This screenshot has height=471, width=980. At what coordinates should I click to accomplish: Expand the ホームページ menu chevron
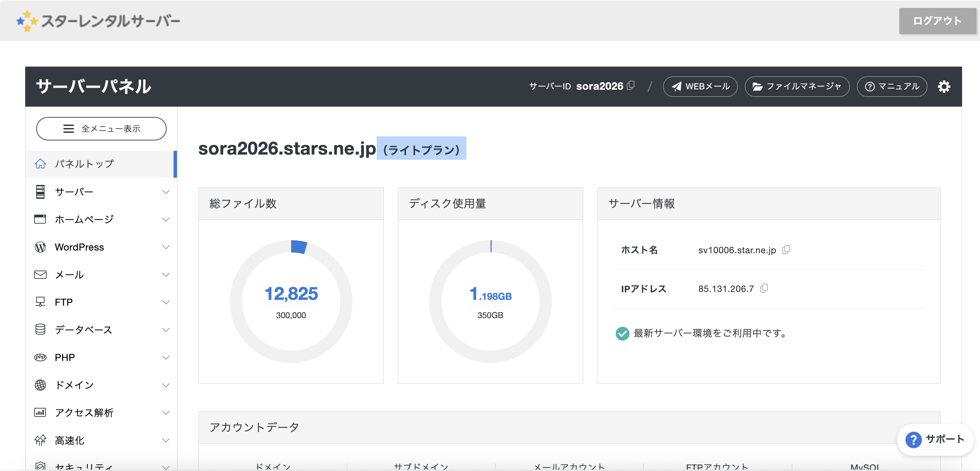pyautogui.click(x=166, y=219)
